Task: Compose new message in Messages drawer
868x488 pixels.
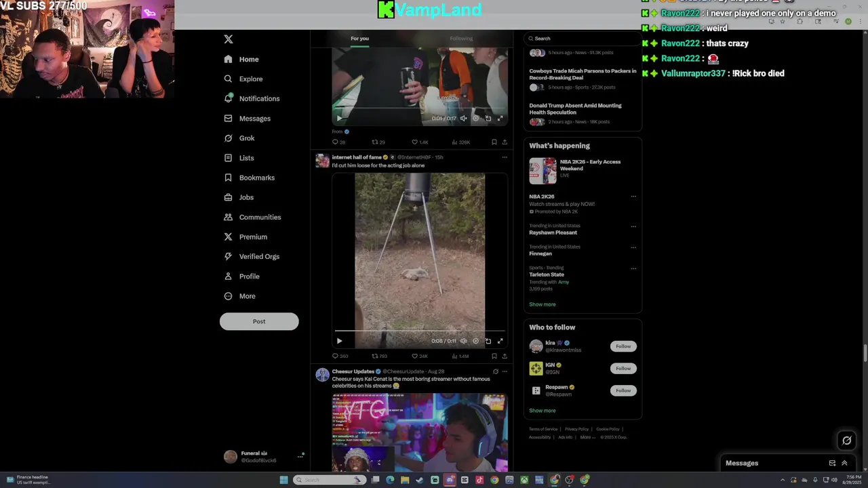Action: (832, 463)
